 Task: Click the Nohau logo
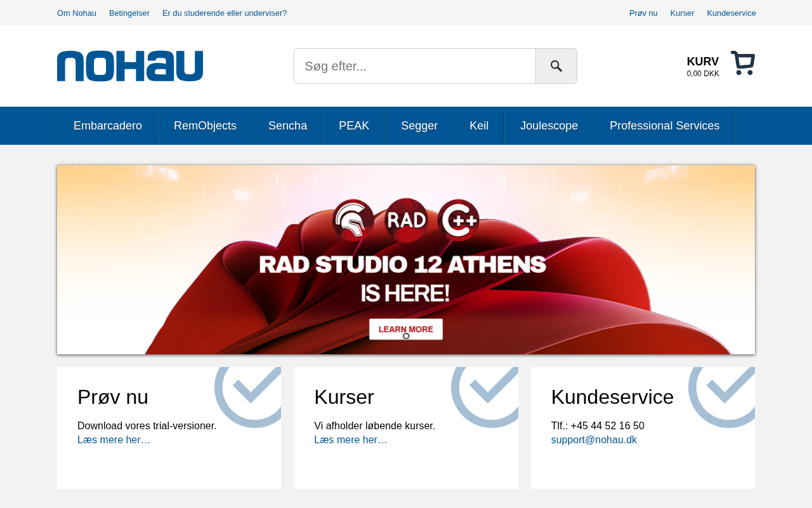click(130, 66)
